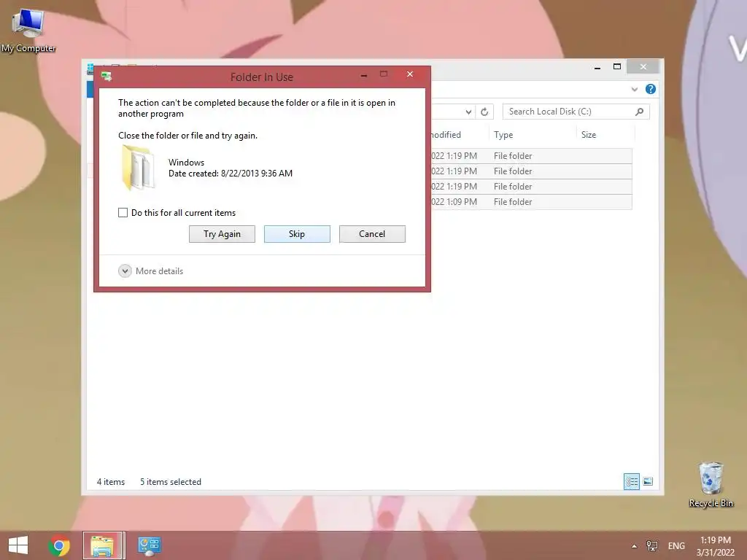The width and height of the screenshot is (747, 560).
Task: Click '4 items' in the status bar
Action: pos(111,482)
